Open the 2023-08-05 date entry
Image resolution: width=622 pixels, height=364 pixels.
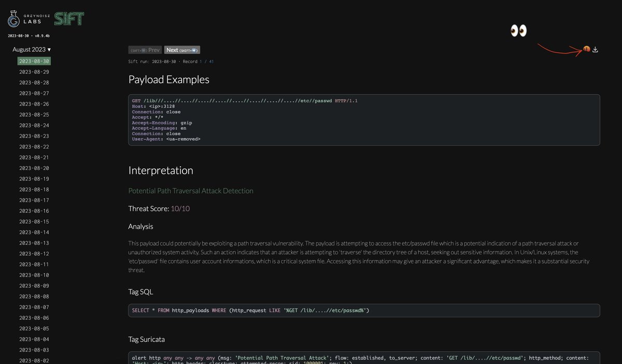point(34,329)
